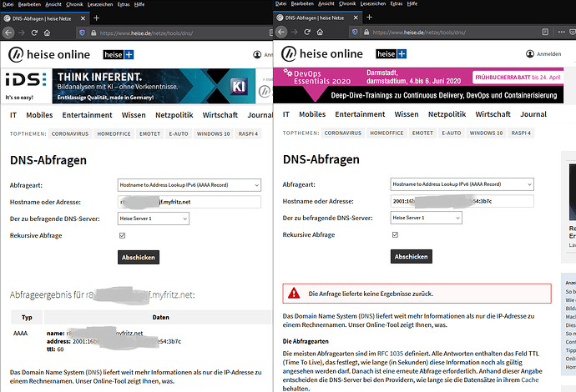Open Journal section in right window
Viewport: 576px width, 392px height.
point(533,114)
